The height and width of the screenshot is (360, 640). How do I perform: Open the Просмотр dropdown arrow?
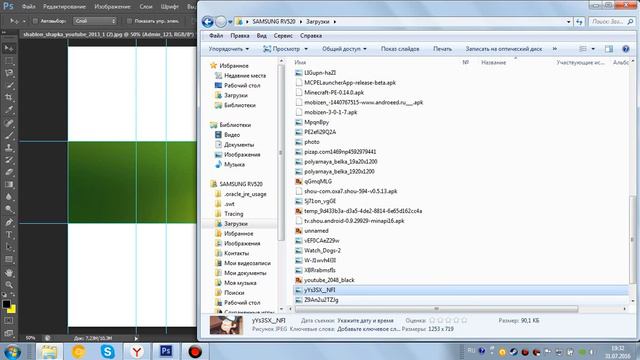click(306, 49)
